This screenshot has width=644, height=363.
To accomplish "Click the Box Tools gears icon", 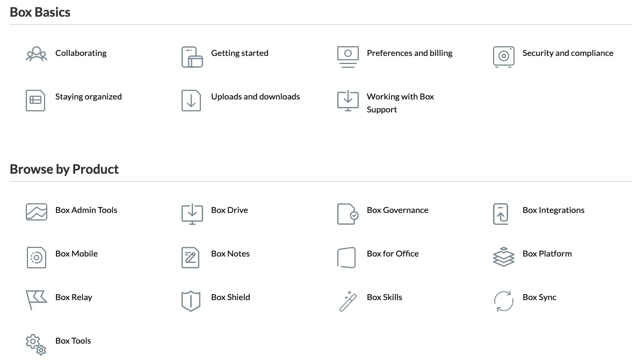I will tap(36, 344).
